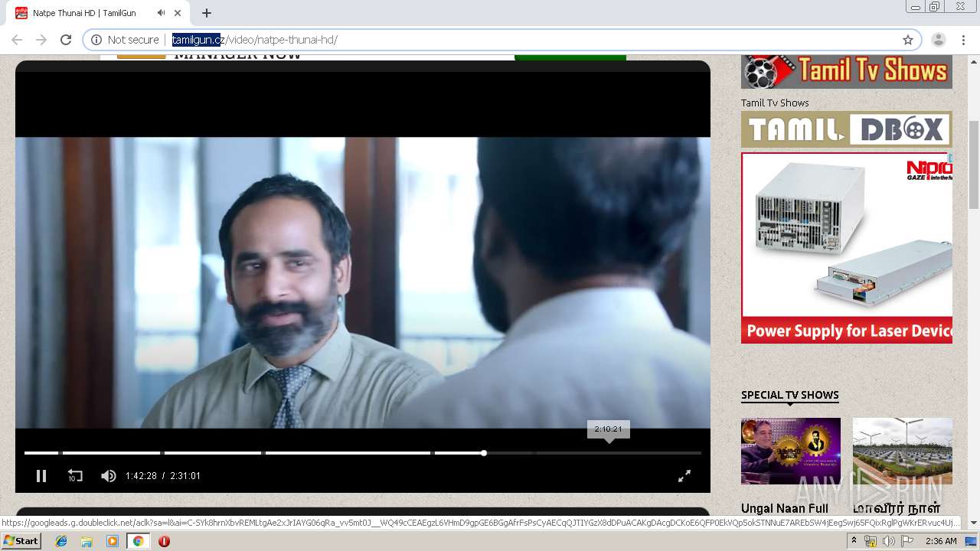Click the current time 1:42:28 display
This screenshot has width=980, height=551.
[x=141, y=476]
